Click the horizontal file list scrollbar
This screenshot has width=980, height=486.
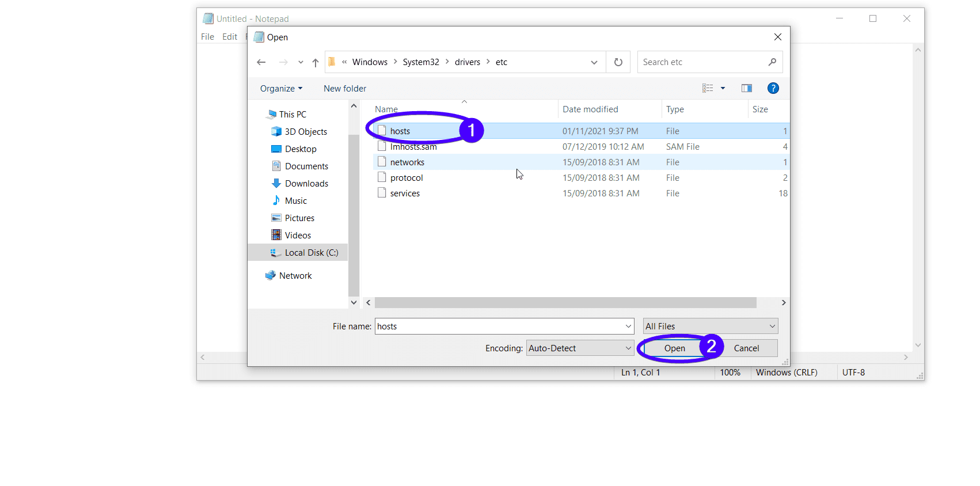click(565, 303)
